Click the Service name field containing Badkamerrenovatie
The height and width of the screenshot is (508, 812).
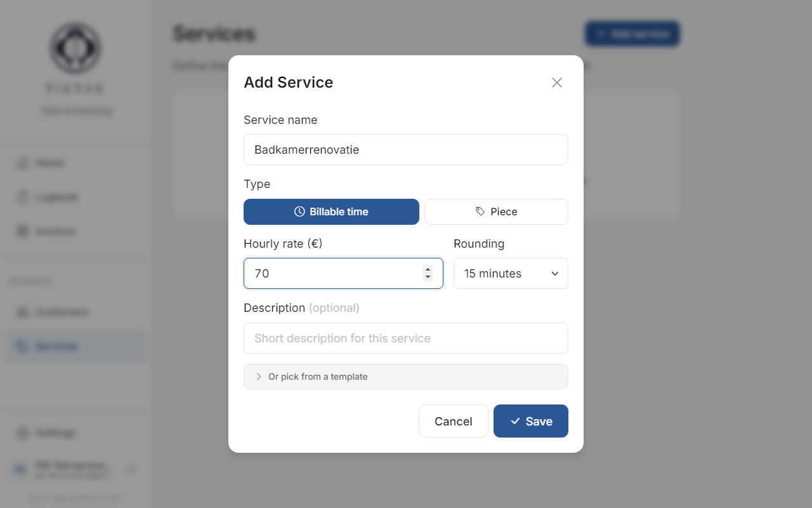406,149
